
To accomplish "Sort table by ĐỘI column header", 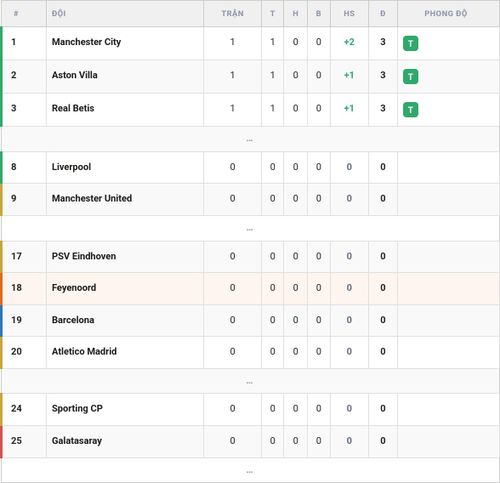I will pyautogui.click(x=59, y=13).
